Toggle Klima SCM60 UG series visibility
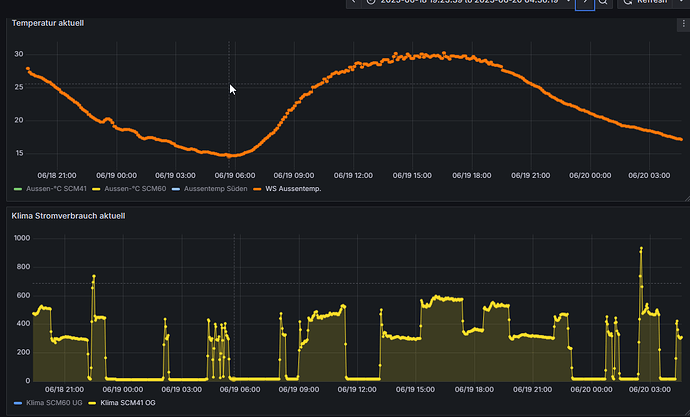The height and width of the screenshot is (417, 690). (54, 402)
